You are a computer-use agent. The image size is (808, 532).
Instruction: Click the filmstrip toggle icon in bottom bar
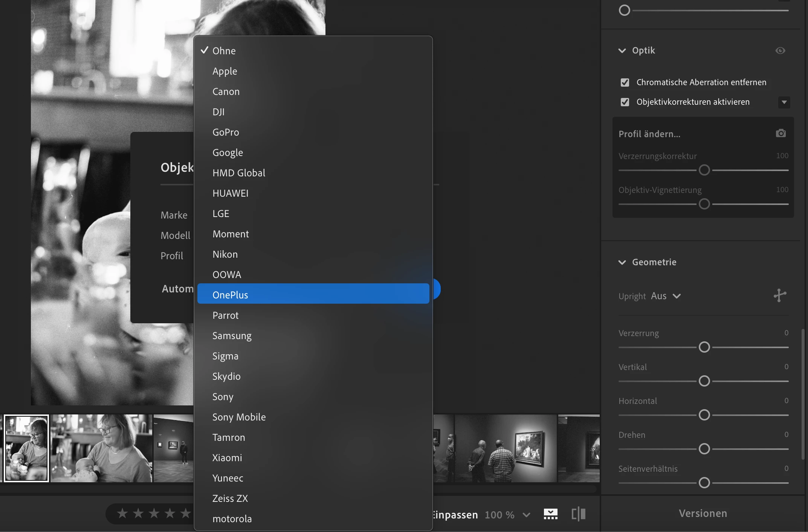[550, 514]
